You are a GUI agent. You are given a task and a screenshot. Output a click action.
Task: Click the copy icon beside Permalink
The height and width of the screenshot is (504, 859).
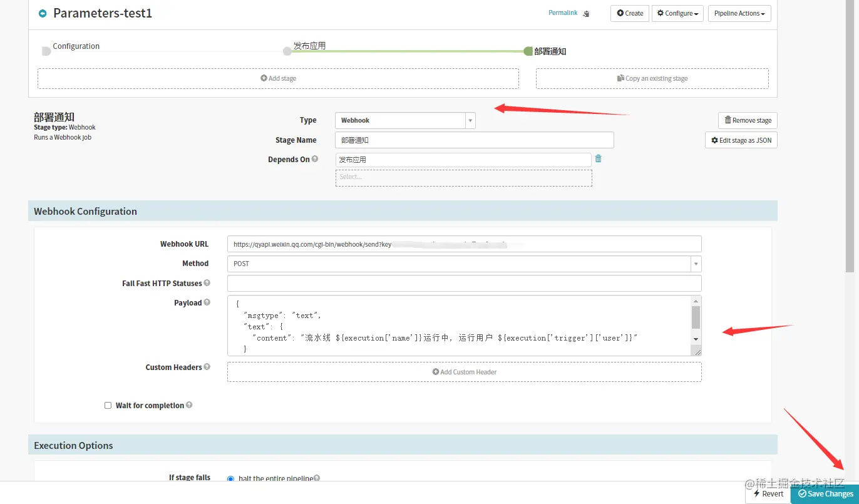click(x=586, y=14)
